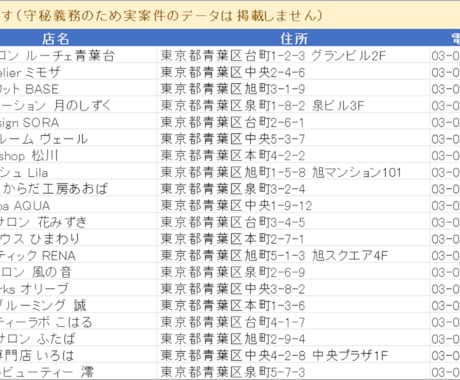The image size is (460, 380).
Task: Select address cell 中央2-4-6
Action: 293,72
